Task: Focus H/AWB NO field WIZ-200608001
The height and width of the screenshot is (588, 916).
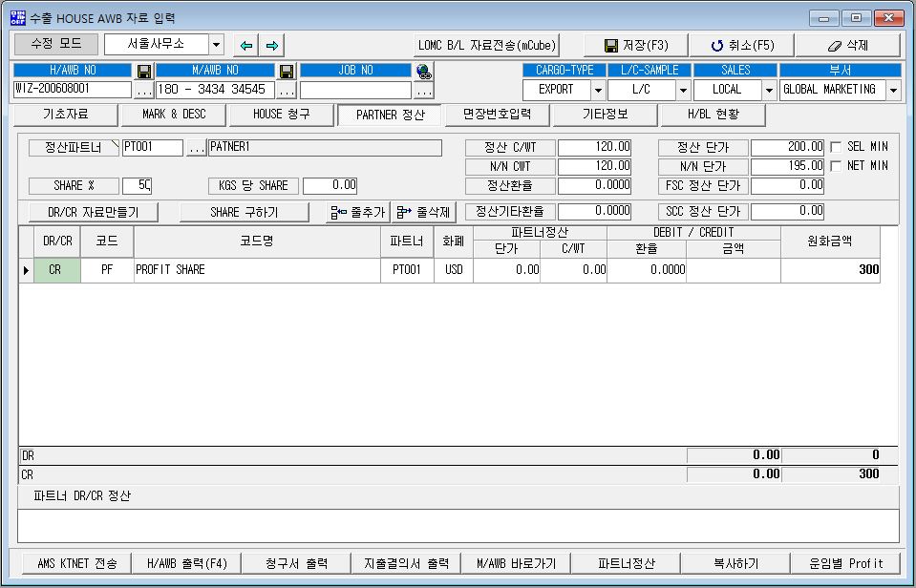Action: (x=73, y=90)
